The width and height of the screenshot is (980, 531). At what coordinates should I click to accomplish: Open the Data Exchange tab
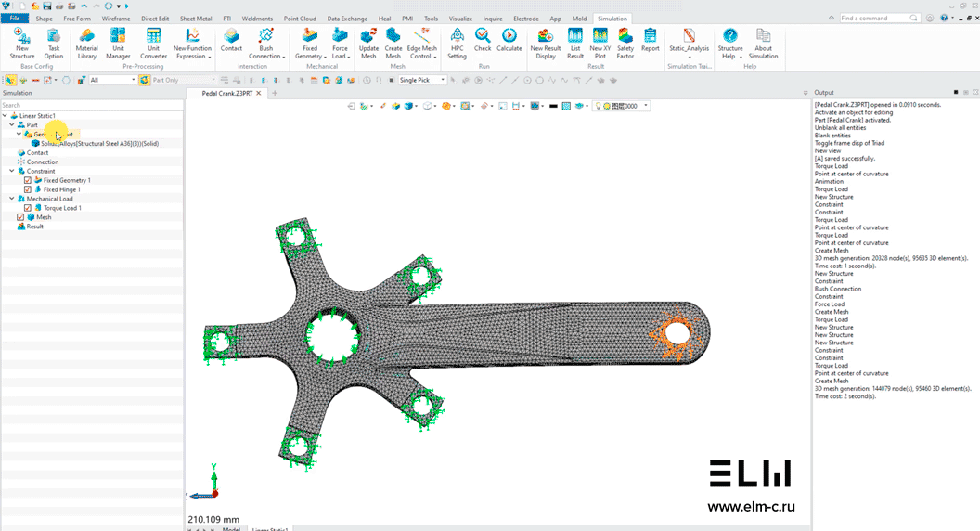[x=347, y=19]
